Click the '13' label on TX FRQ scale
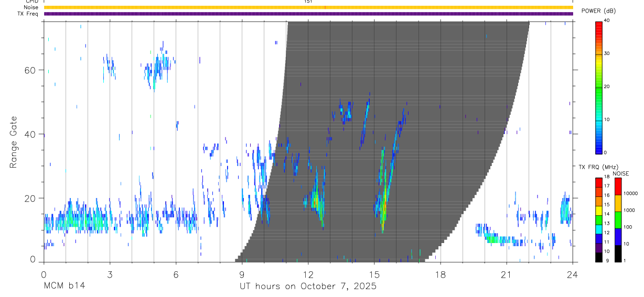Viewport: 644px width, 297px height. point(607,224)
